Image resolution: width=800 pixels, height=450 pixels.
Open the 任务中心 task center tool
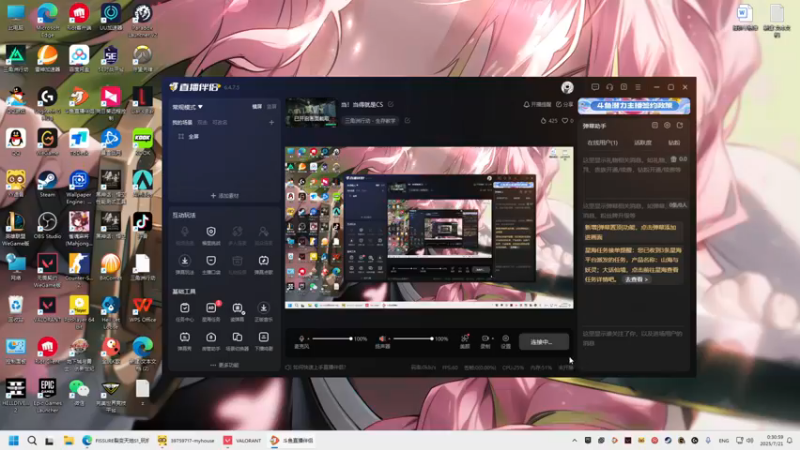coord(185,312)
